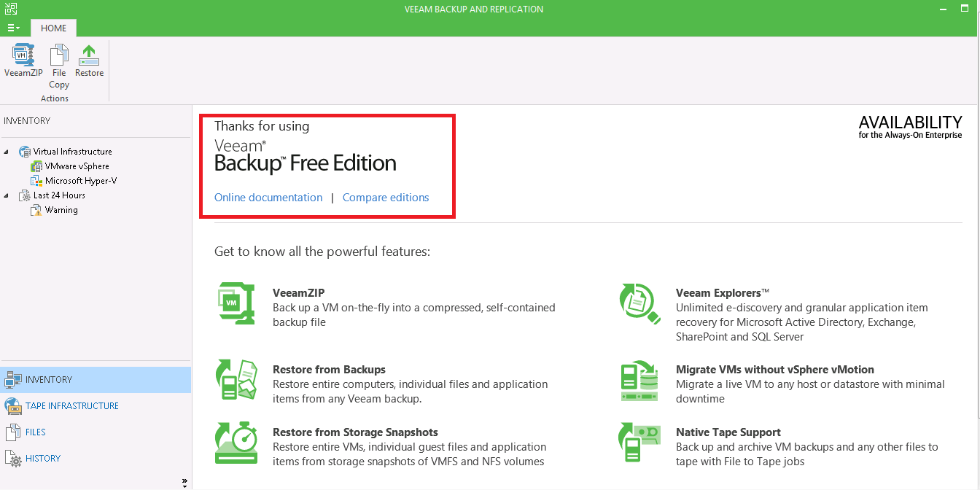Click the Last 24 Hours gear icon

pos(25,195)
